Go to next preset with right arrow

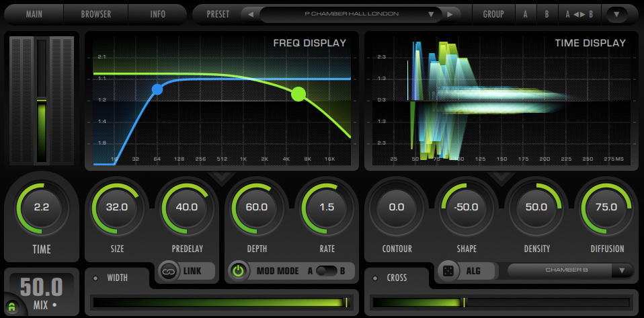coord(450,14)
